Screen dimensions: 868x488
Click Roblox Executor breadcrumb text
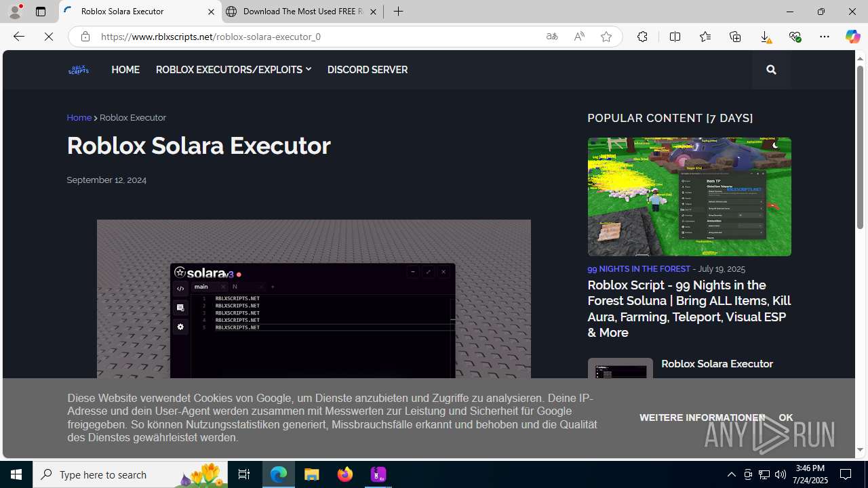[x=133, y=118]
